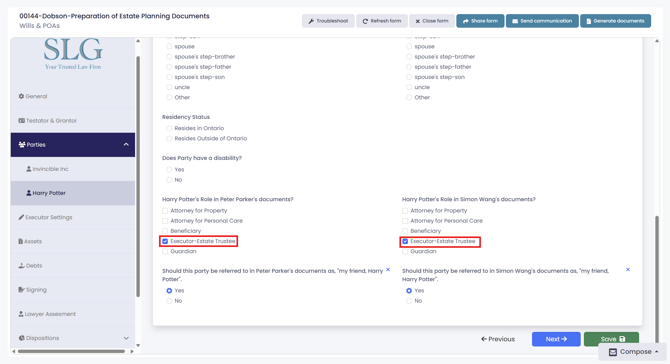Image resolution: width=670 pixels, height=364 pixels.
Task: Open the Signing section
Action: tap(73, 290)
